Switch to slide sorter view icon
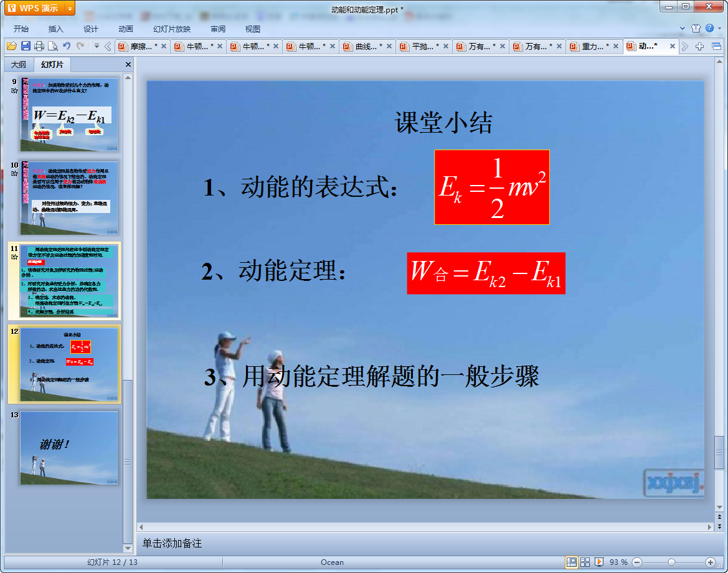728x573 pixels. 585,562
